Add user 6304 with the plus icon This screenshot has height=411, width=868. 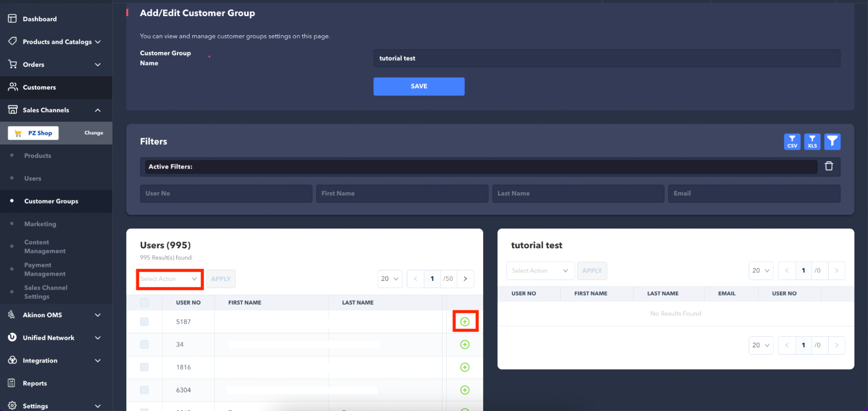(x=465, y=390)
